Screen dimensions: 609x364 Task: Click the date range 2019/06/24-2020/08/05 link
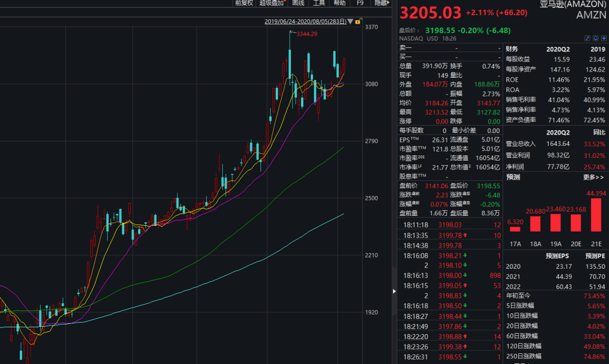(x=305, y=21)
